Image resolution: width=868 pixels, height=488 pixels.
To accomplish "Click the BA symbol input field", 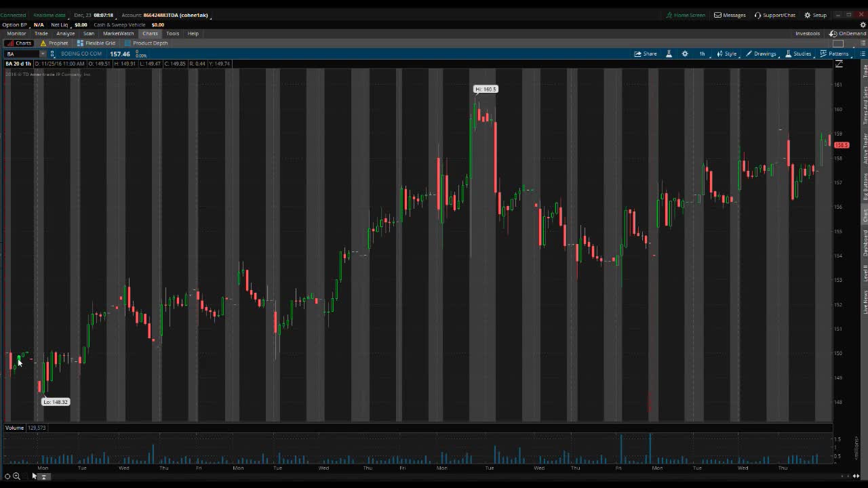I will pos(22,54).
